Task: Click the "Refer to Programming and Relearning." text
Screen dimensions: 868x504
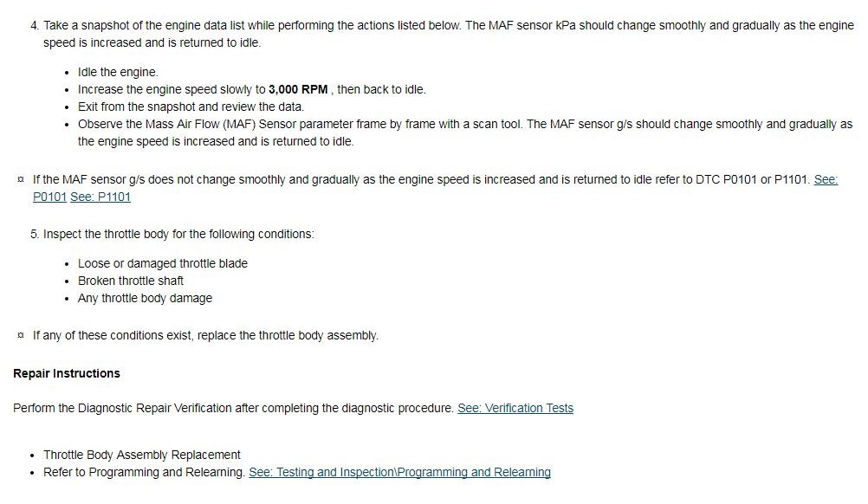Action: (145, 472)
